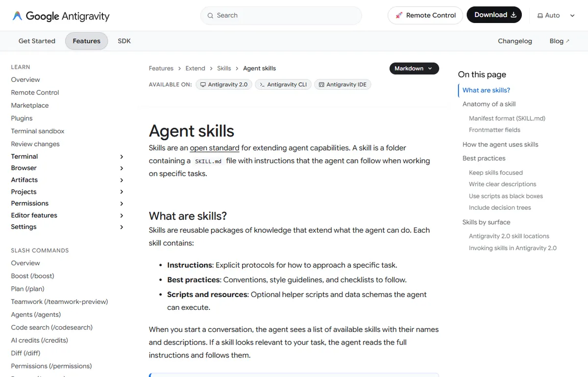Open Boost (/boost) command page
The height and width of the screenshot is (377, 588).
[33, 276]
